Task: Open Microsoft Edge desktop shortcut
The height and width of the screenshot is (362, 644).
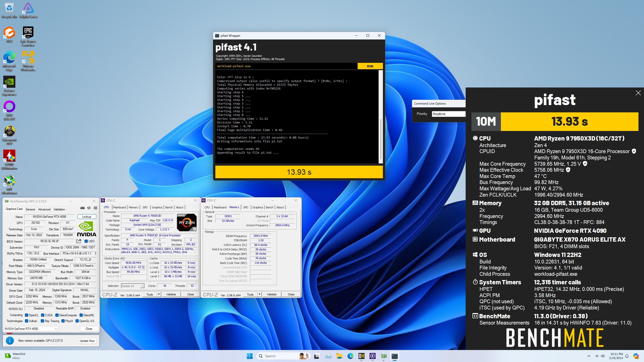Action: pos(9,61)
